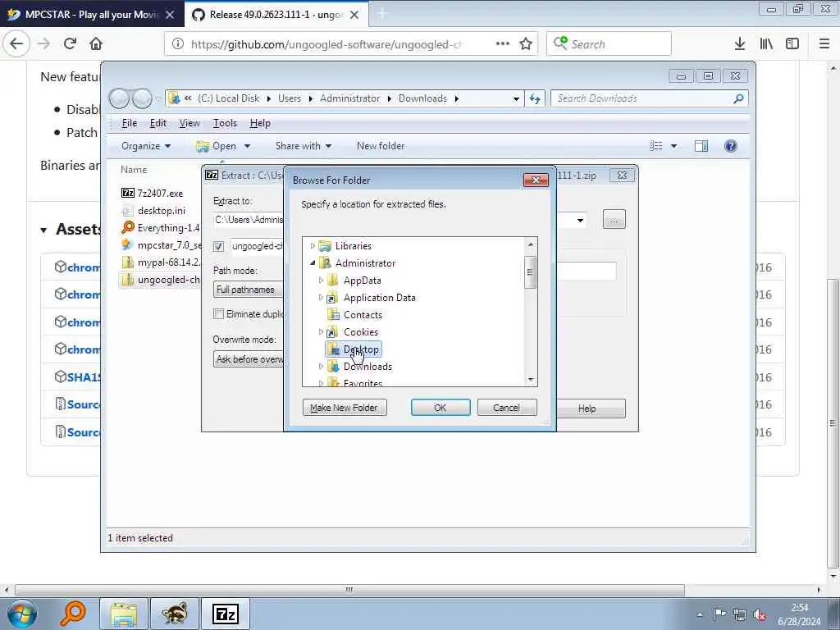Click the Search Downloads field
840x630 pixels.
pos(649,98)
